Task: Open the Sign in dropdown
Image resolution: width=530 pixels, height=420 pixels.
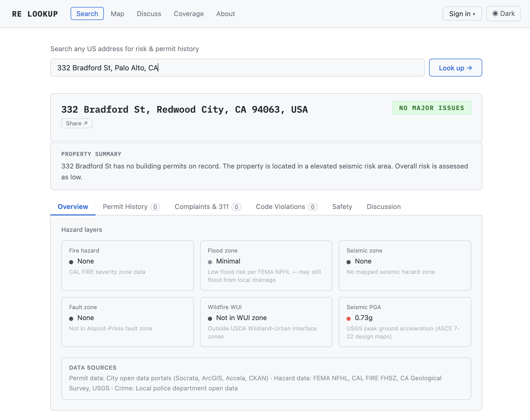Action: 462,13
